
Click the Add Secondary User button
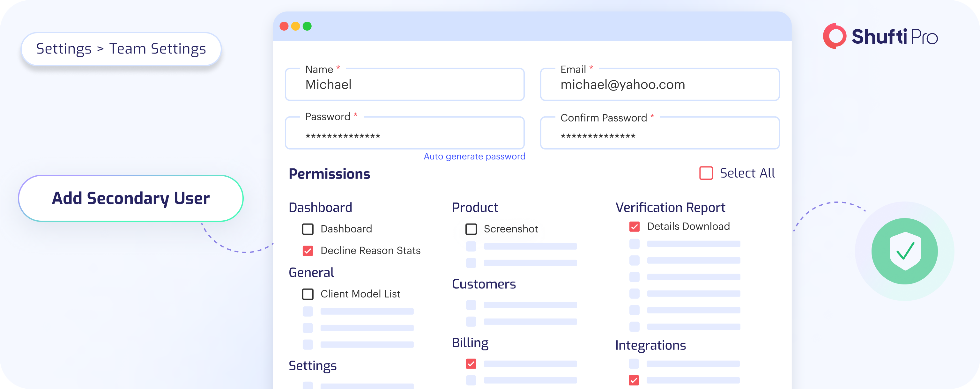131,198
